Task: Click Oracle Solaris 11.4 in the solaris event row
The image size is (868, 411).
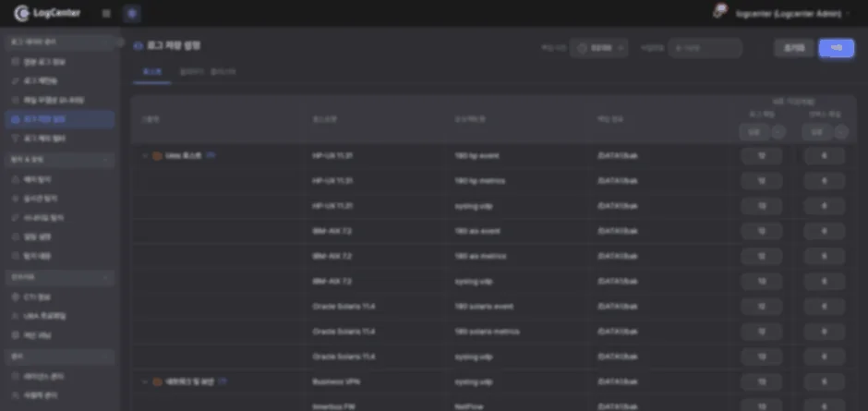Action: coord(344,307)
